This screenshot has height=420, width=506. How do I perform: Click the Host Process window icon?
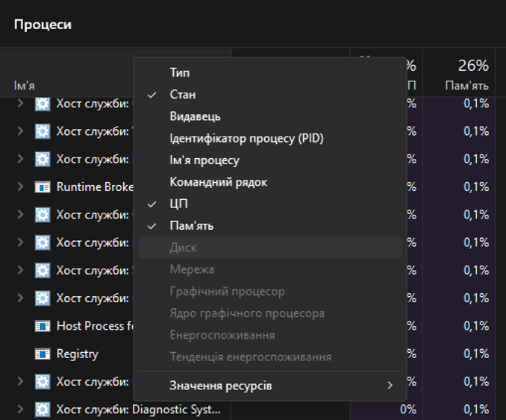click(43, 326)
